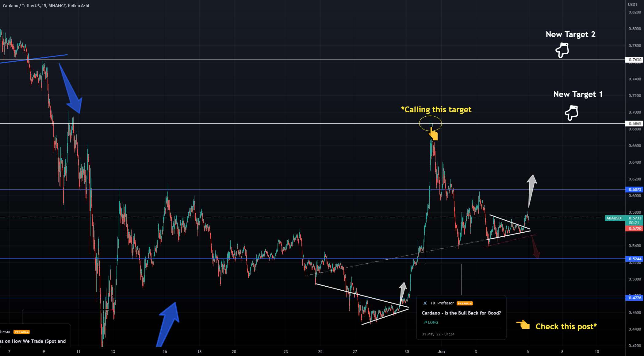
Task: Open the idea titled Cardano - Is the Bull Back for Good?
Action: [461, 313]
